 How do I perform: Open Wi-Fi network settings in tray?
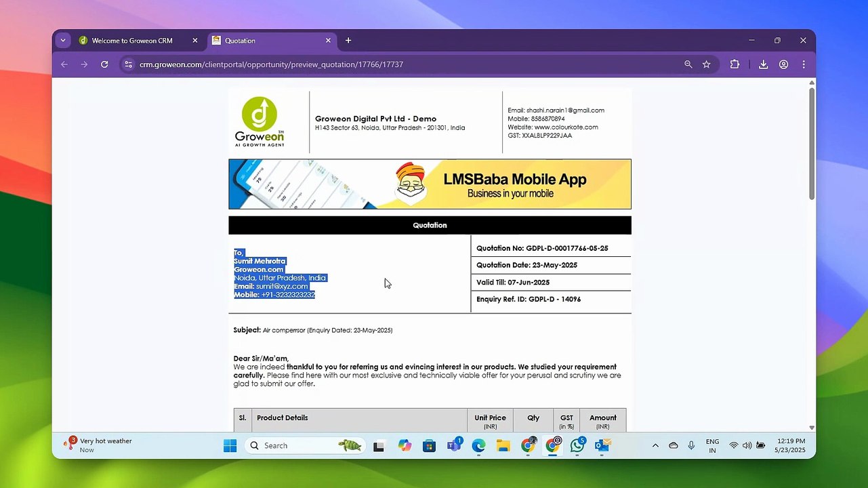(x=734, y=445)
